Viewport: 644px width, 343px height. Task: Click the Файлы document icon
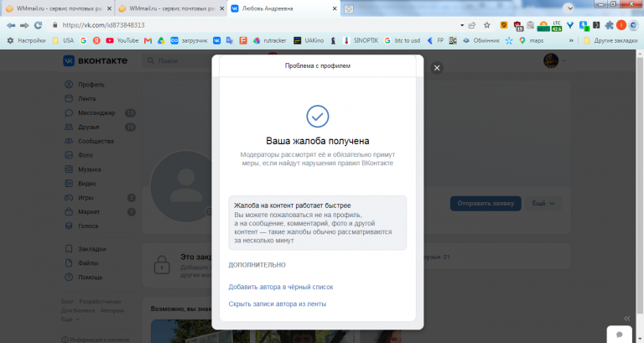click(69, 262)
